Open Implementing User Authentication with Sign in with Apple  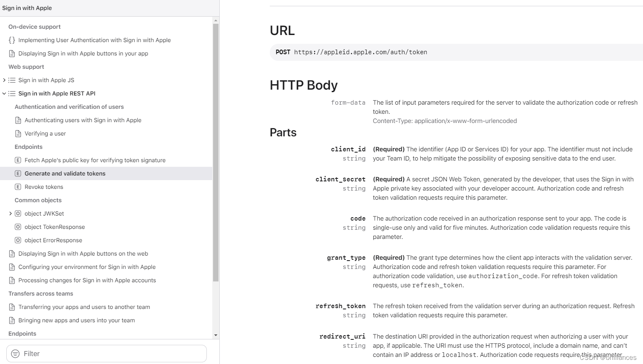point(95,40)
